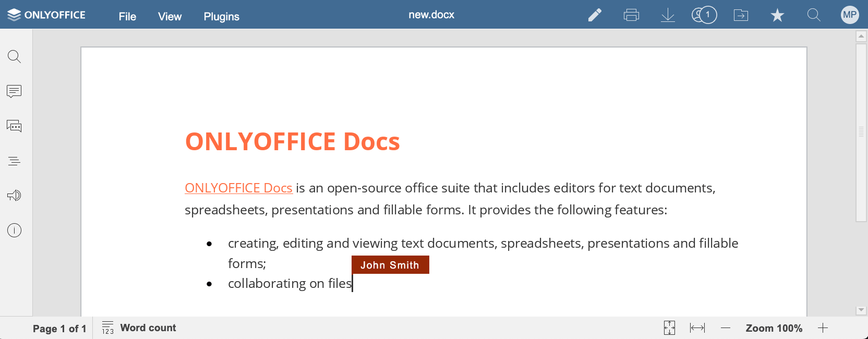868x339 pixels.
Task: Show the about info icon
Action: (14, 230)
